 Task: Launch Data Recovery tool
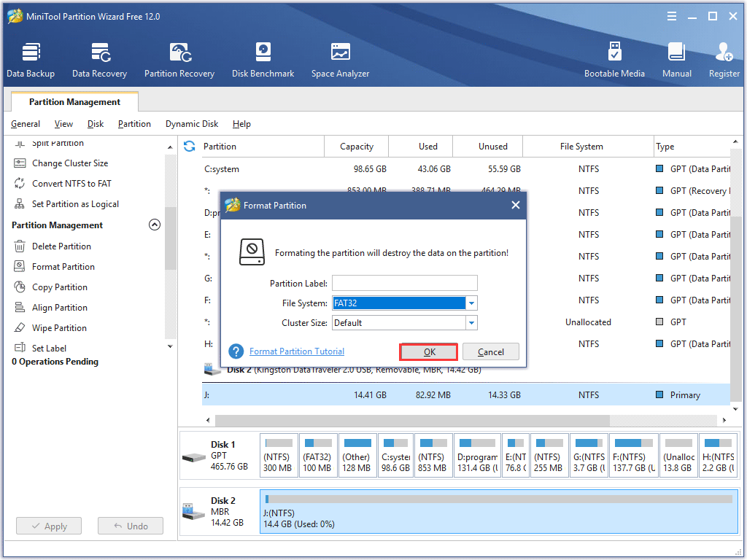pyautogui.click(x=99, y=60)
